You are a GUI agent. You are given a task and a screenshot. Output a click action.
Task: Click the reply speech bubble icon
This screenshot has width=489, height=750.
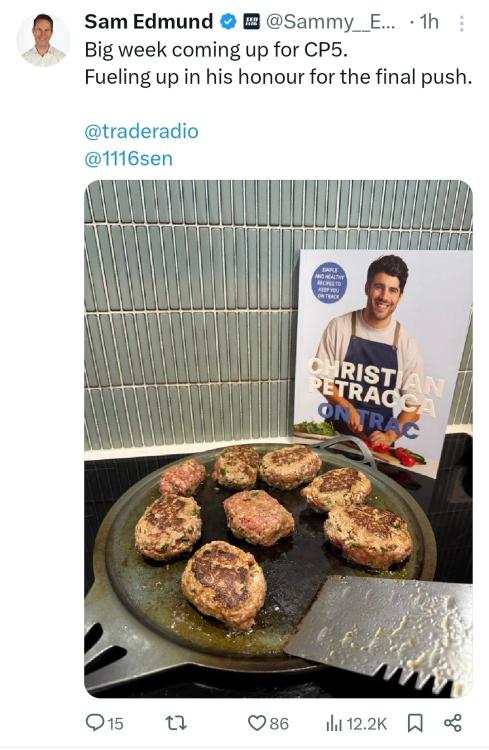point(94,723)
